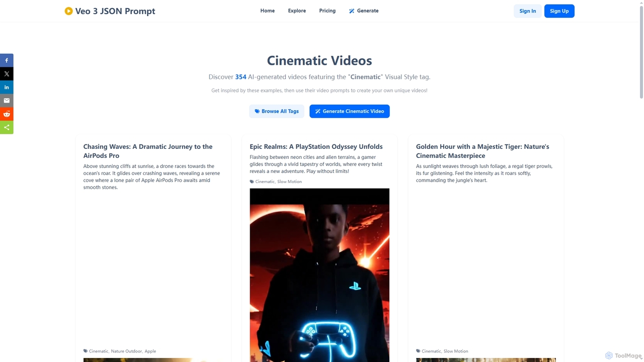The width and height of the screenshot is (644, 362).
Task: Select the Apple tag
Action: [150, 351]
